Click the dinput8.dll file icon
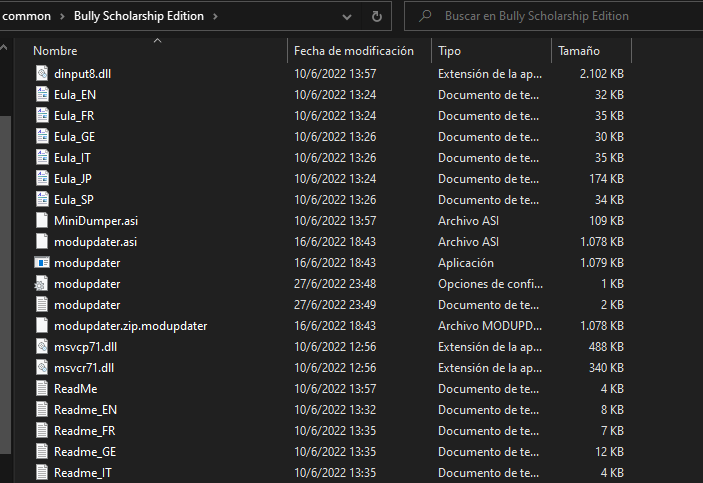Image resolution: width=703 pixels, height=483 pixels. click(x=42, y=73)
